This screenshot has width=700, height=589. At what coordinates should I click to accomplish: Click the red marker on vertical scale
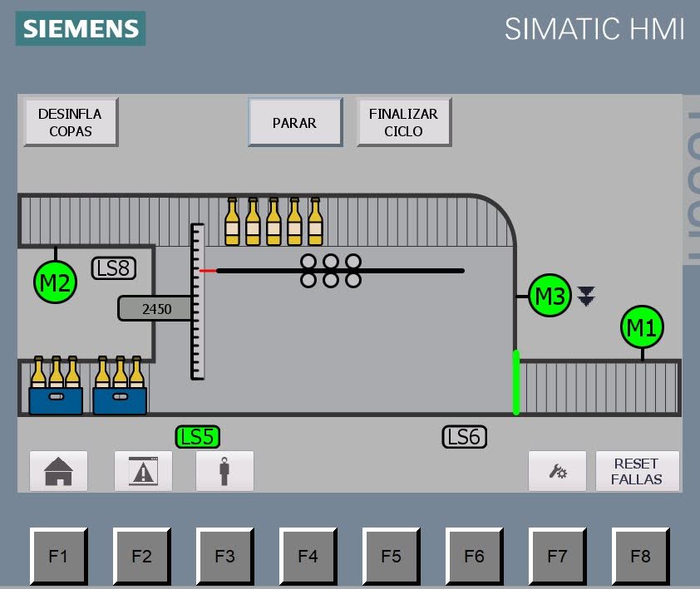207,271
